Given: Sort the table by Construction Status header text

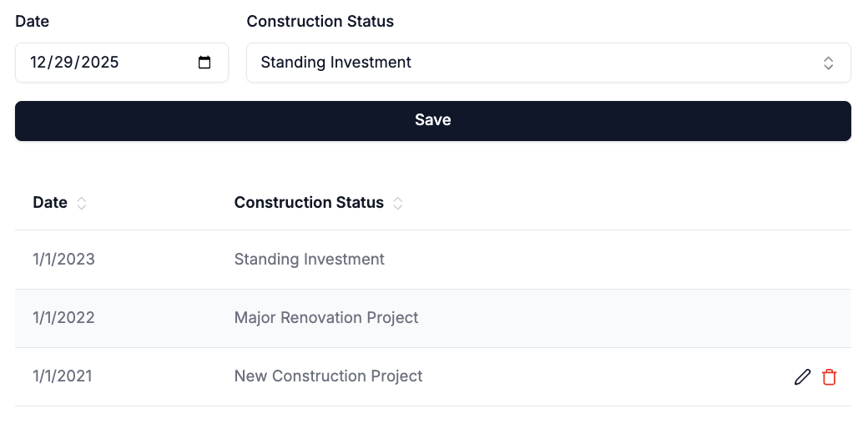Looking at the screenshot, I should [x=309, y=203].
